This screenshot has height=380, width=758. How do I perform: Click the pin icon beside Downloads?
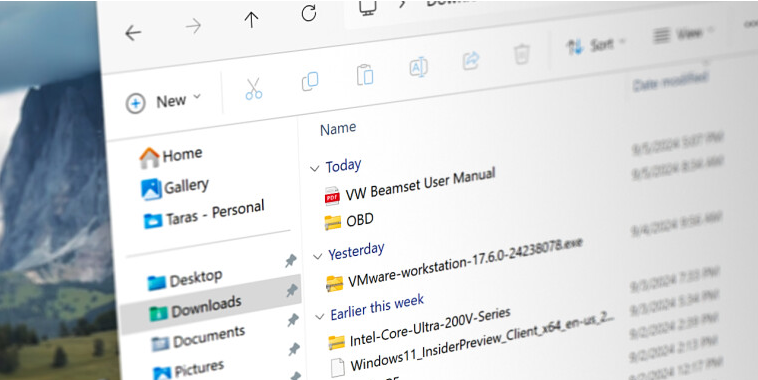(292, 290)
